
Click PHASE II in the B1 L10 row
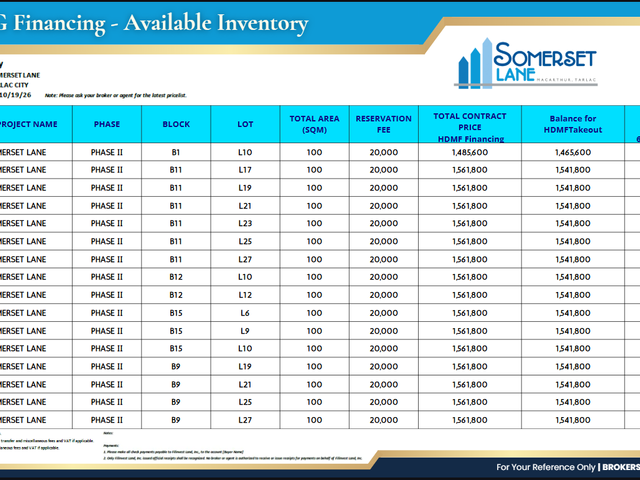pos(107,152)
